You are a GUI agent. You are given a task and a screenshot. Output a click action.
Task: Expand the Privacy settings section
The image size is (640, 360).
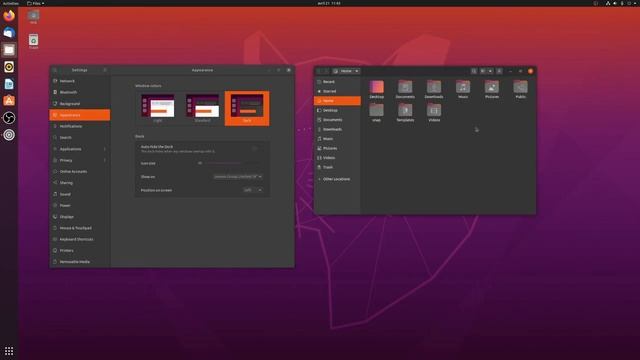tap(80, 160)
